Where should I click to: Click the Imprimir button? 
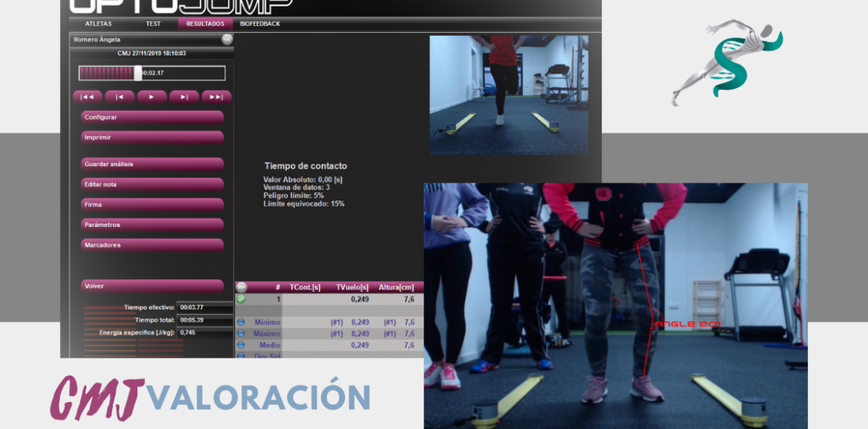pos(152,137)
